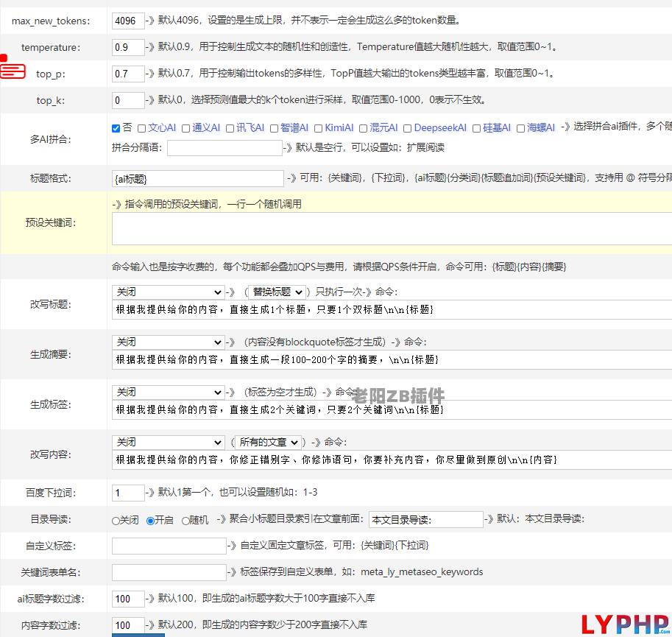Image resolution: width=672 pixels, height=637 pixels.
Task: Open the 替换标题 dropdown
Action: 277,292
